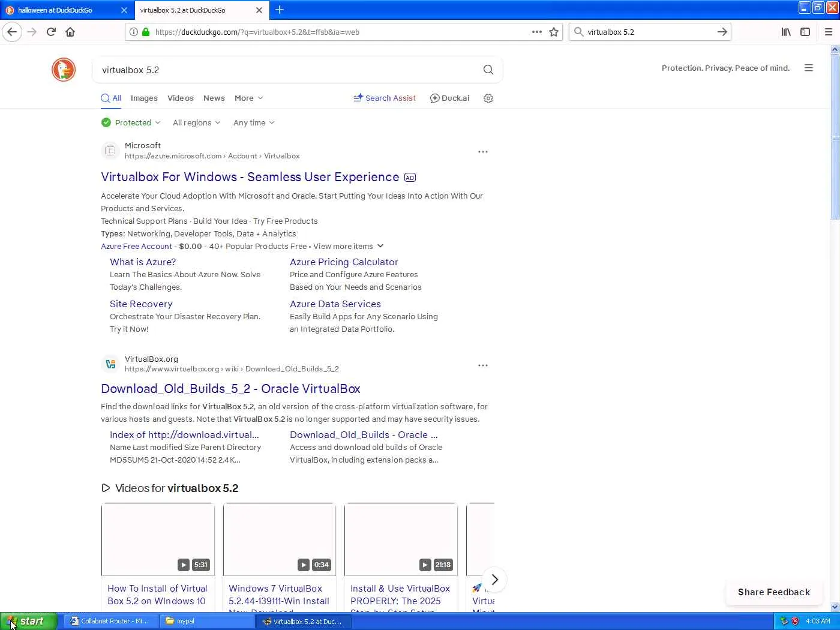Play the 5:31 video thumbnail

click(x=158, y=539)
